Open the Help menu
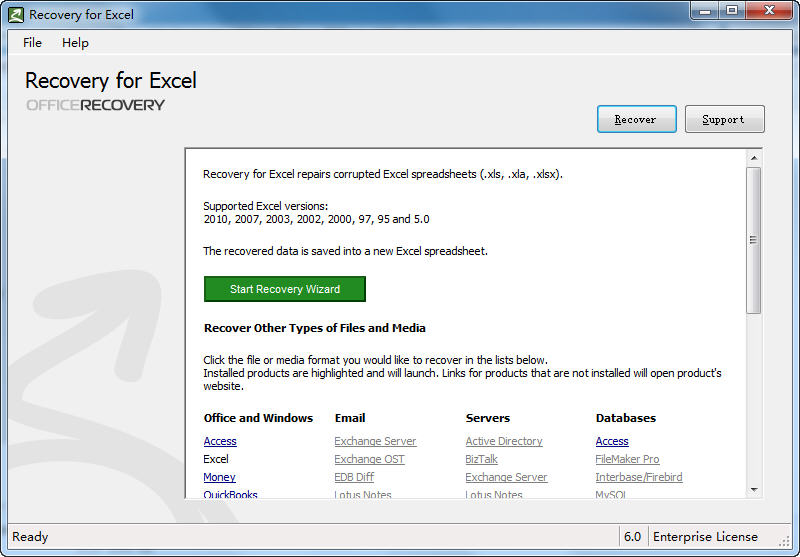The width and height of the screenshot is (800, 557). tap(75, 43)
